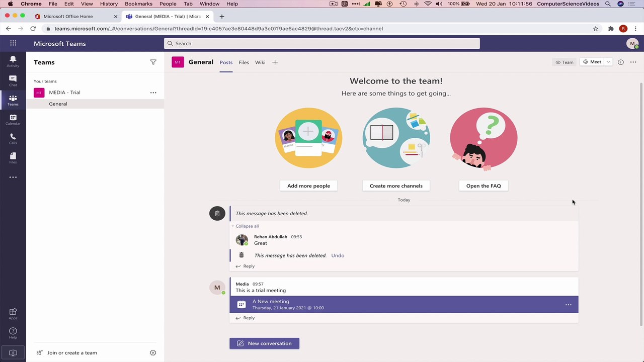This screenshot has width=644, height=362.
Task: Open the History menu in menu bar
Action: coord(109,4)
